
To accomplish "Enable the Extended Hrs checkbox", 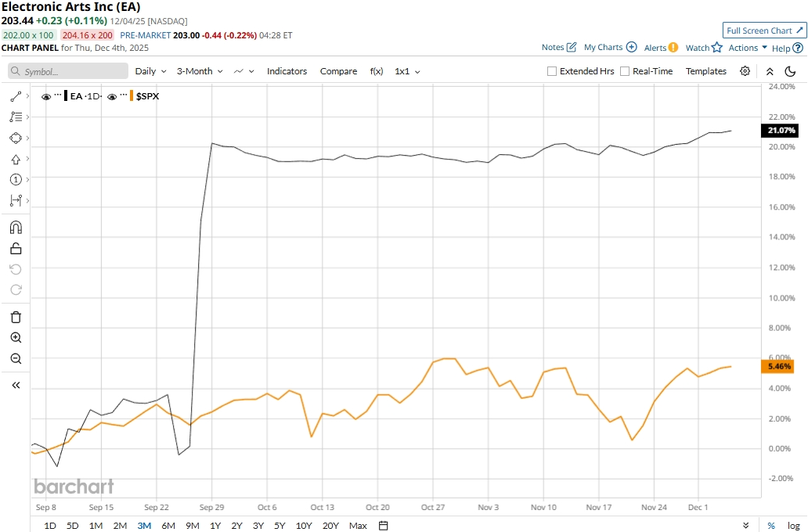I will point(552,71).
